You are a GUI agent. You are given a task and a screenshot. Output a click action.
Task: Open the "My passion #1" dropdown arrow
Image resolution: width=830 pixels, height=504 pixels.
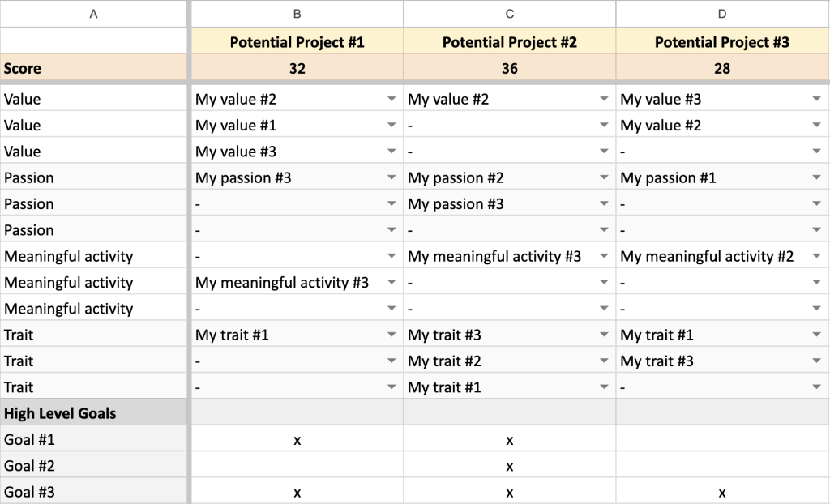tap(816, 178)
